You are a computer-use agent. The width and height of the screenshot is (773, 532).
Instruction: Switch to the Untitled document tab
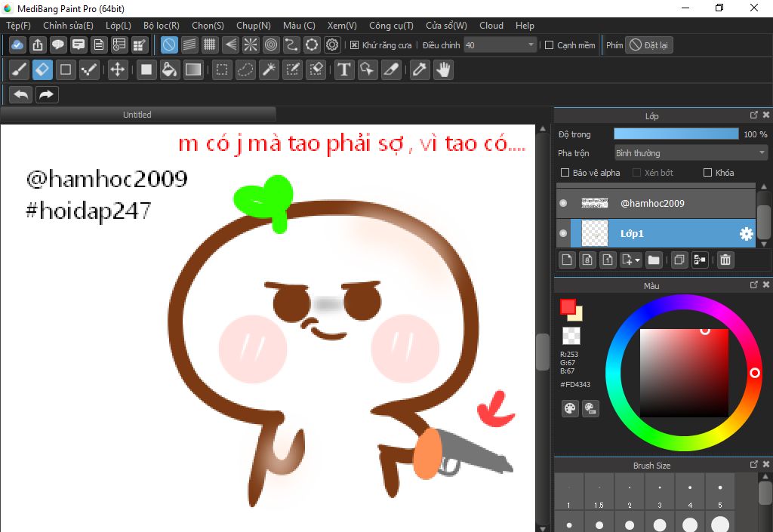(x=137, y=114)
